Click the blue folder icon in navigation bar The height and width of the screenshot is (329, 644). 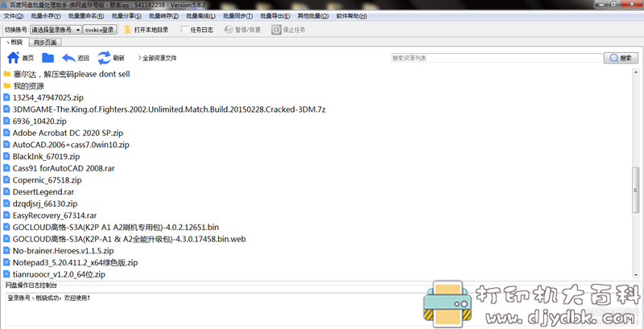point(48,58)
